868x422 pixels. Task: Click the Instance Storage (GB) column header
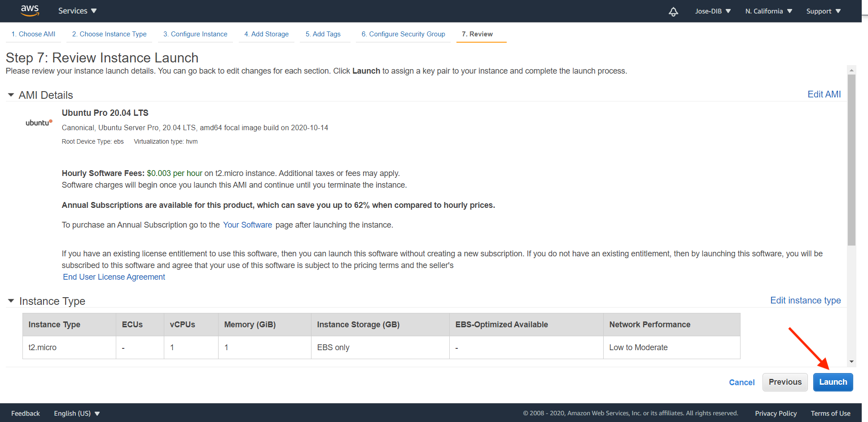(380, 325)
